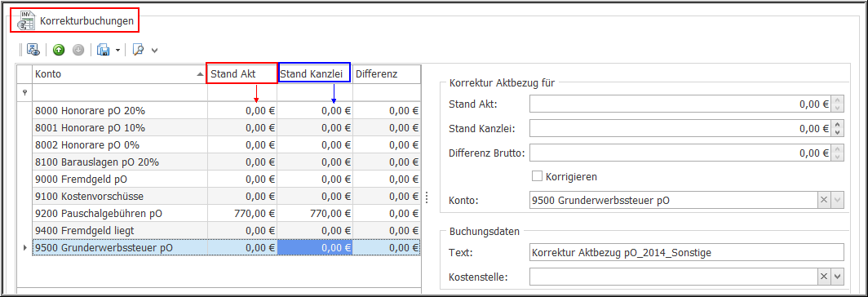Open the save icon's dropdown arrow
Image resolution: width=868 pixels, height=297 pixels.
coord(118,51)
